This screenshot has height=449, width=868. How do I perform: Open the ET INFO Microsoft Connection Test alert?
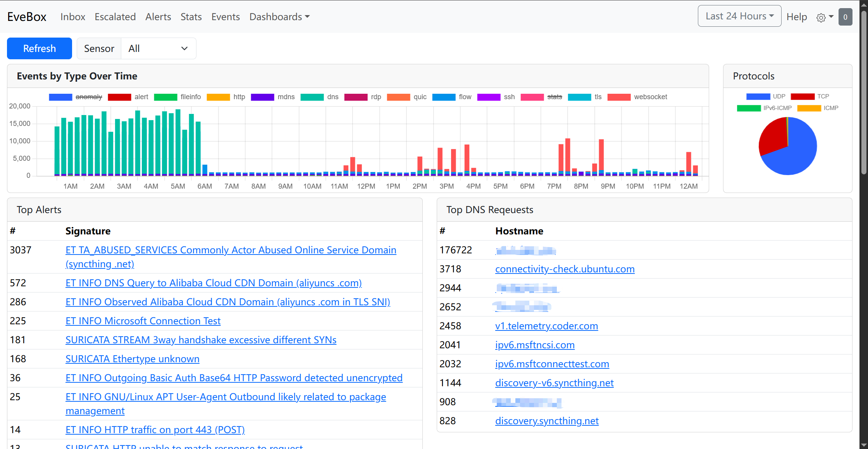coord(143,321)
